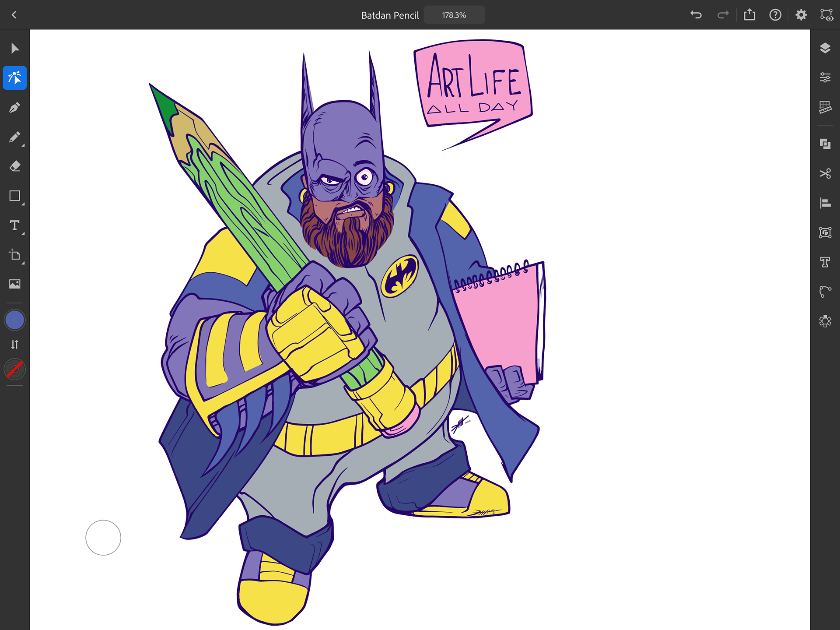Toggle the view mode icon at top right

[826, 15]
